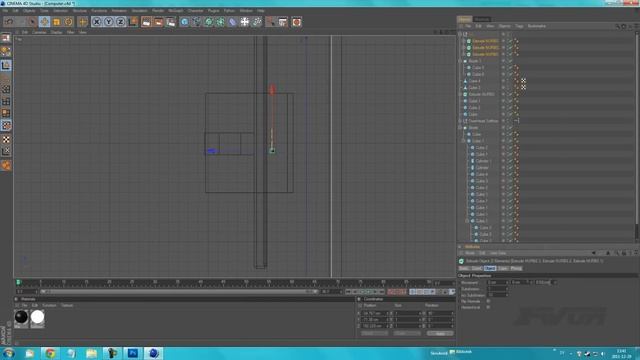Open the Object dropdown in Coordinates panel
This screenshot has width=640, height=360.
(374, 333)
